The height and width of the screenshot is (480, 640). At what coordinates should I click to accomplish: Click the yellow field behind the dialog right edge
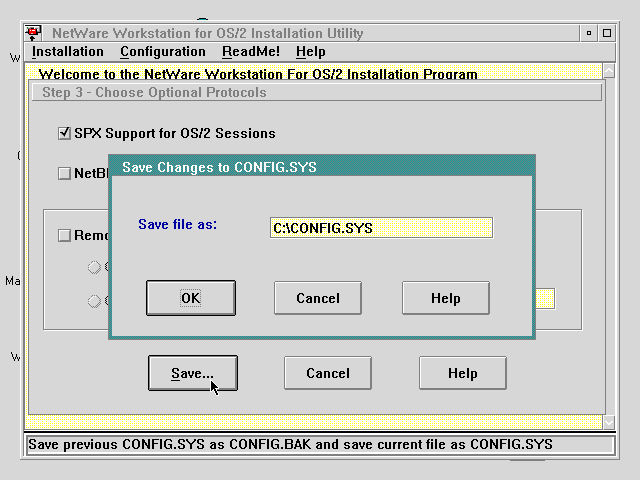click(x=545, y=298)
